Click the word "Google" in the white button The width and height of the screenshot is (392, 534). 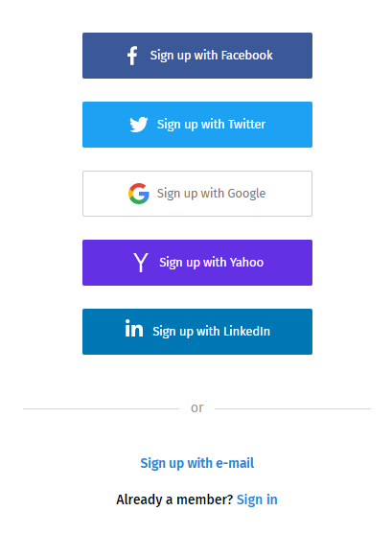(x=246, y=194)
